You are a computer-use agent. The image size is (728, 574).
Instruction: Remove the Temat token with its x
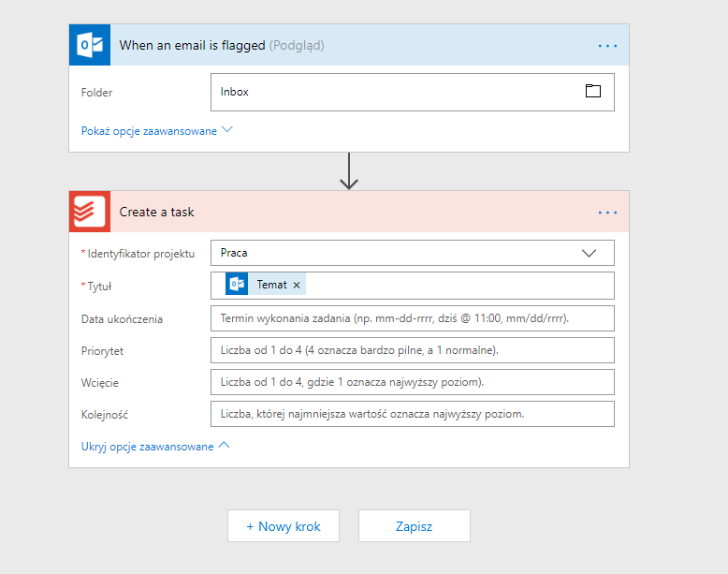297,285
